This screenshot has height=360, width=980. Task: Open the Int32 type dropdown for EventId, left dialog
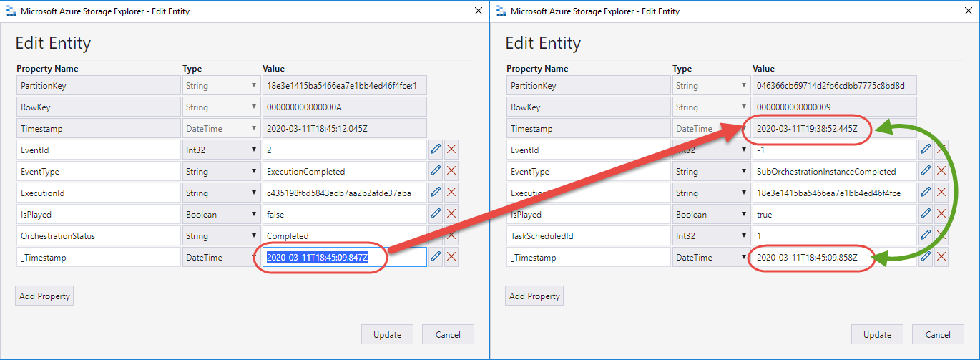221,150
